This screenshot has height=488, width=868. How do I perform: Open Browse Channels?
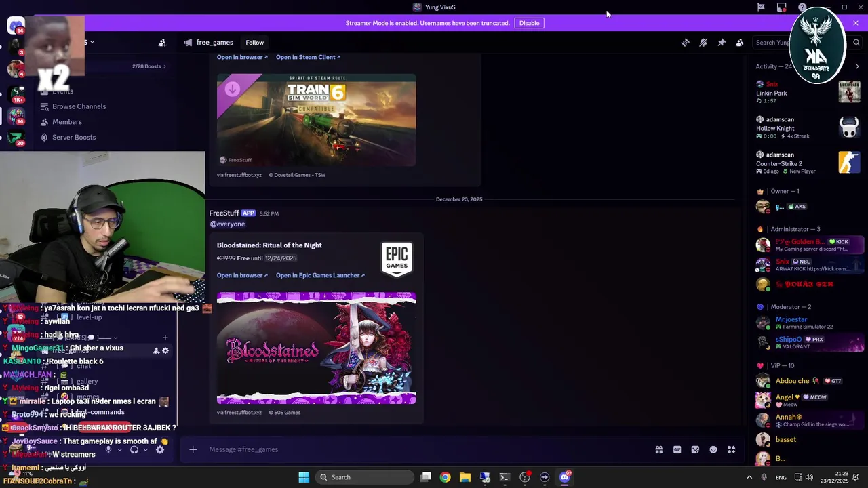[79, 106]
